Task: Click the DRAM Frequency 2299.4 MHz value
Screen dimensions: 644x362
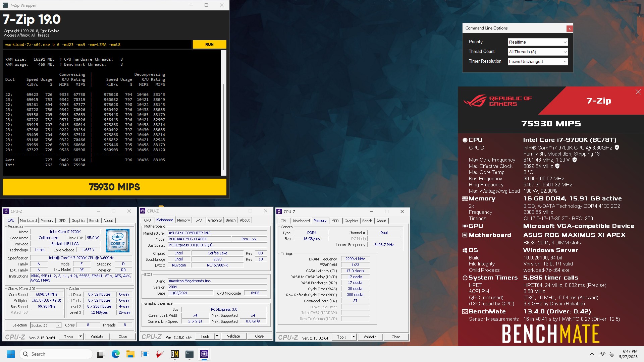Action: (355, 259)
